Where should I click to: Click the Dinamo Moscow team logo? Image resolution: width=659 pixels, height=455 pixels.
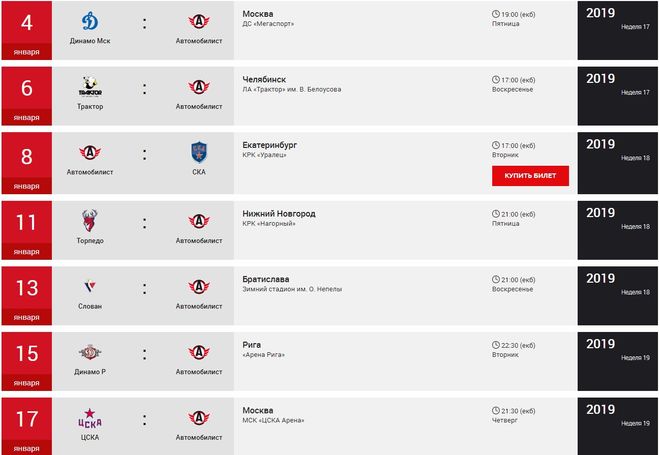click(x=90, y=21)
